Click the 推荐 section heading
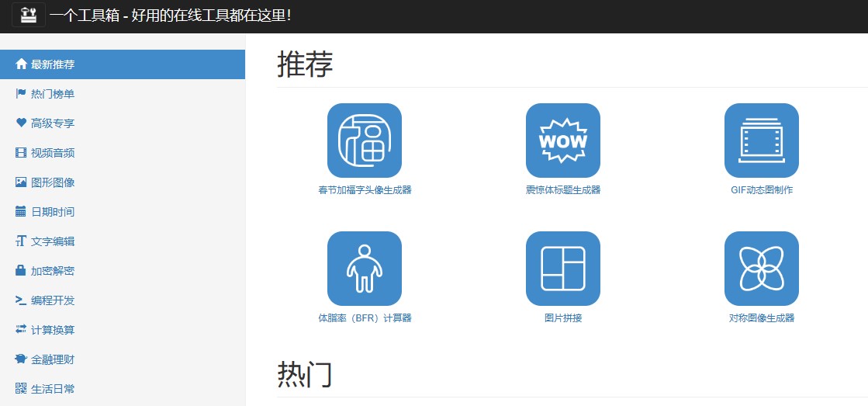The width and height of the screenshot is (868, 406). click(305, 64)
